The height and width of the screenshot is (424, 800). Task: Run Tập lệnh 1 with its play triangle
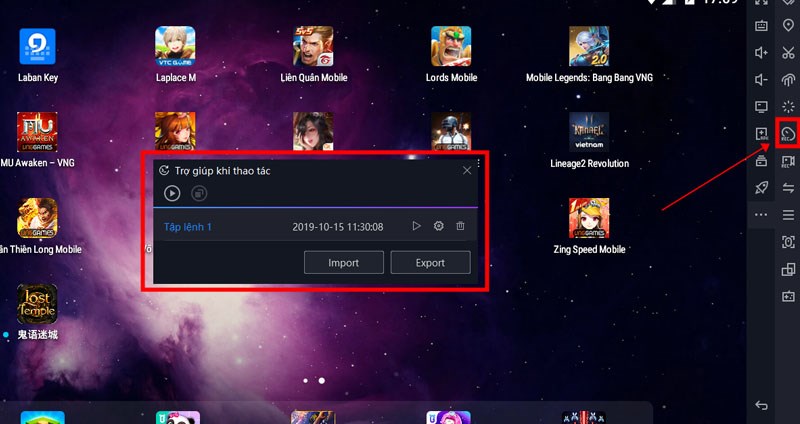click(416, 226)
